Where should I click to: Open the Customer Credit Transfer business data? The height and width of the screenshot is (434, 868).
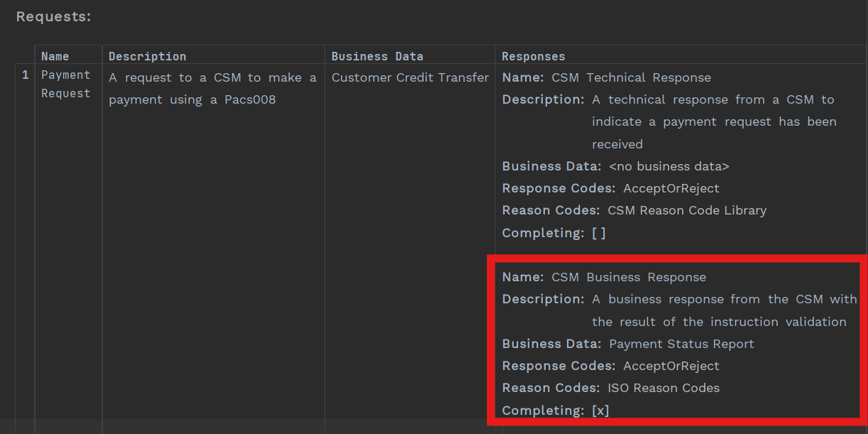[410, 77]
